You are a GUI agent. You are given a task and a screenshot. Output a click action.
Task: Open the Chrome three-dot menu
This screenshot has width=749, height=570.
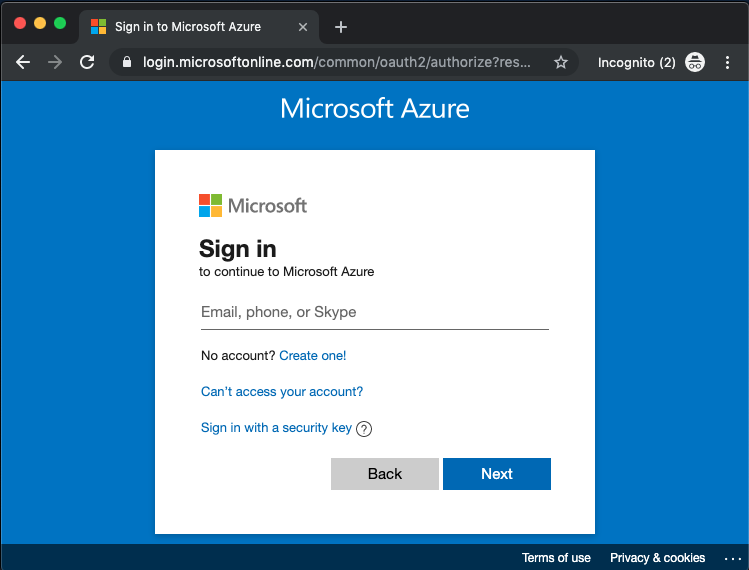tap(727, 62)
